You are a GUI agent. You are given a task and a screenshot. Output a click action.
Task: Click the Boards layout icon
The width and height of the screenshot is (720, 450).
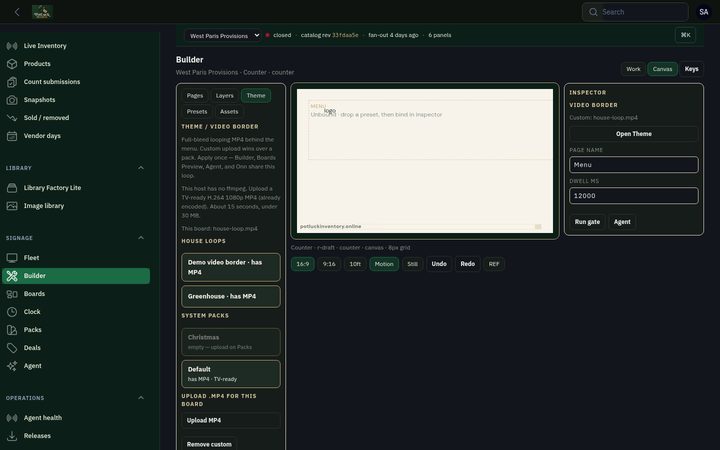(12, 294)
